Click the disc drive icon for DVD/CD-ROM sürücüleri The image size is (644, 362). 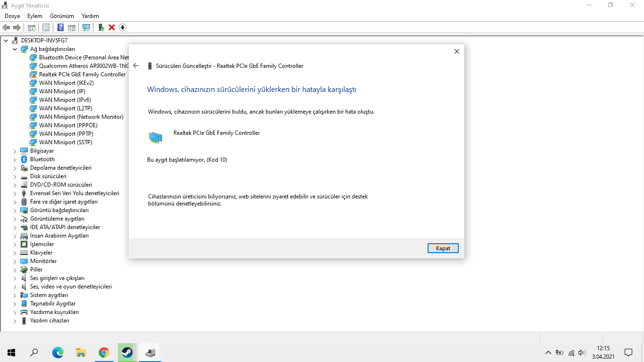[x=24, y=185]
